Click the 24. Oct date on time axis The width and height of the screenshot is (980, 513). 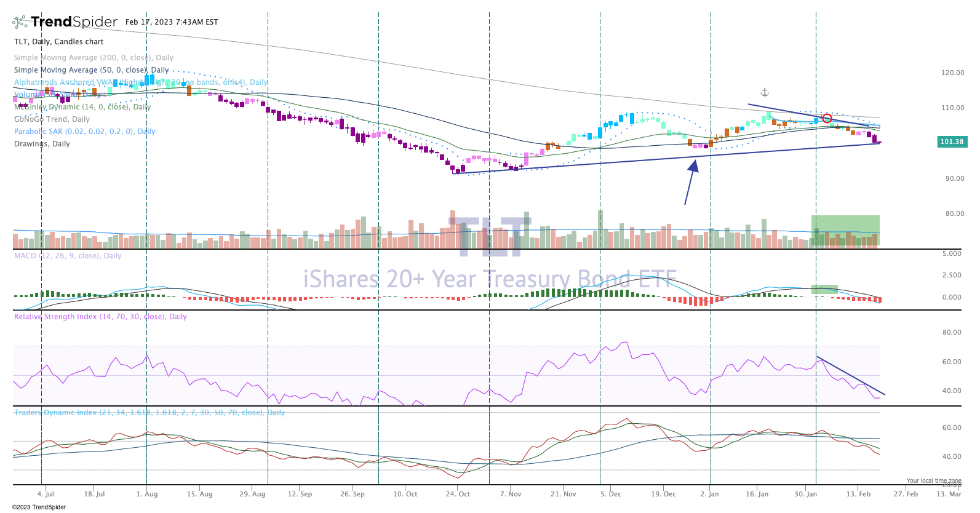pos(458,494)
